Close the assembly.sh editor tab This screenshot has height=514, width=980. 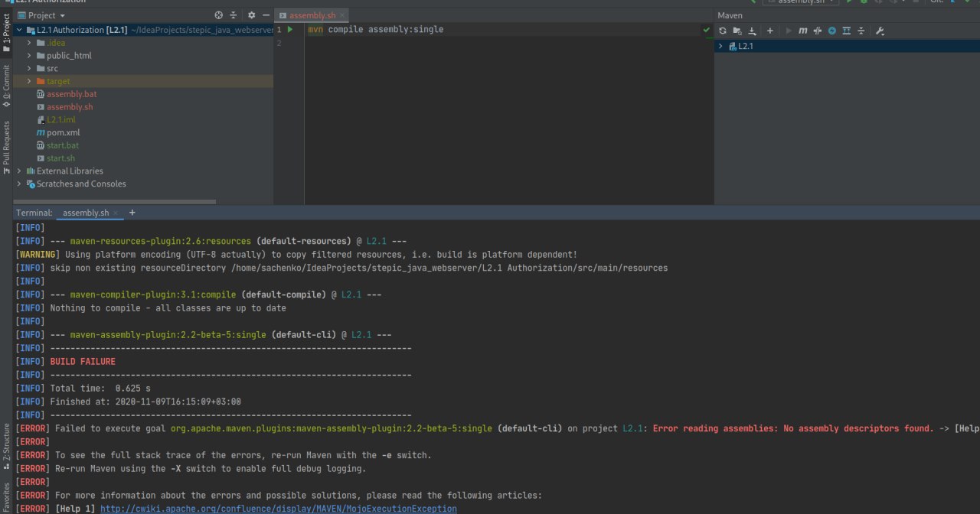(341, 16)
